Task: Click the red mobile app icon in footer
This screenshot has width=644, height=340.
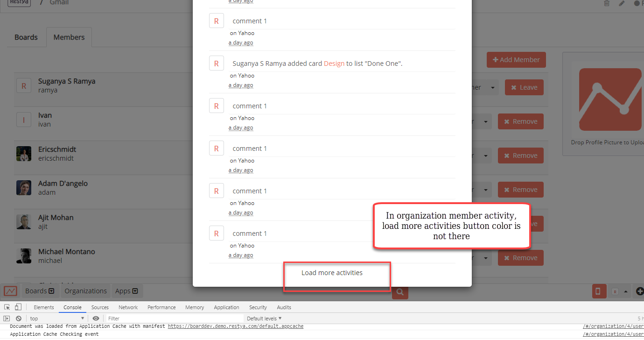Action: tap(599, 291)
